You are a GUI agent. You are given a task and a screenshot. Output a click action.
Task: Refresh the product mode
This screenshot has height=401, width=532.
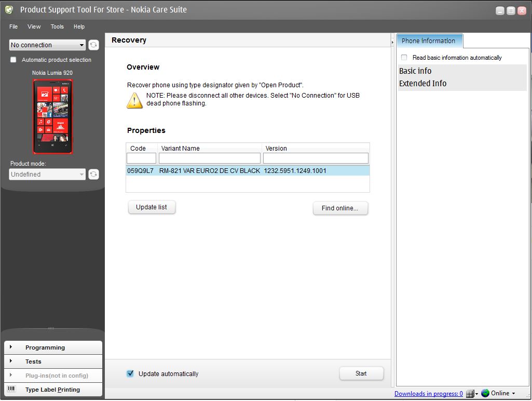(93, 174)
